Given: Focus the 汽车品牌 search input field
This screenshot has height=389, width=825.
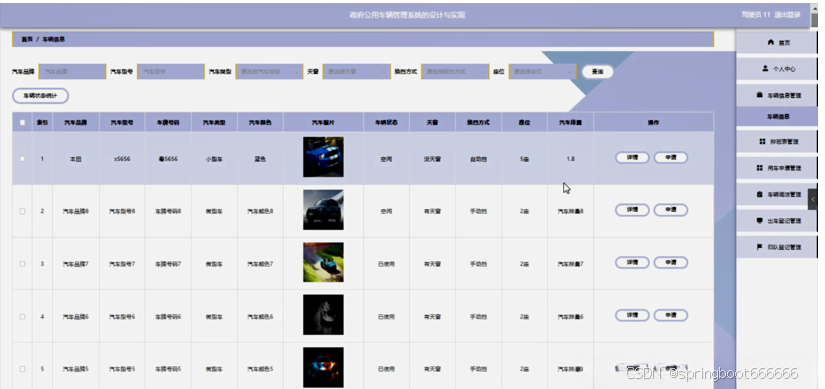Looking at the screenshot, I should [72, 72].
